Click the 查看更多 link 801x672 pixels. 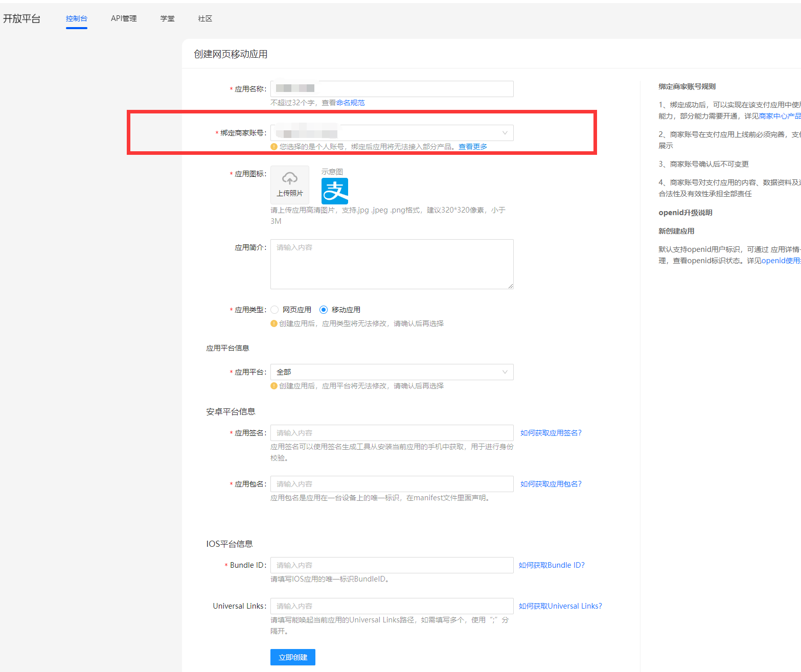pyautogui.click(x=473, y=147)
